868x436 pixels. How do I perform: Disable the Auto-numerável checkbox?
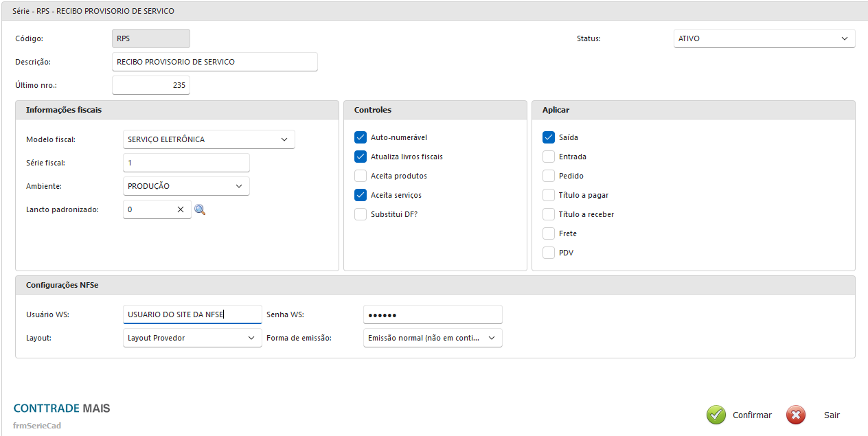361,137
